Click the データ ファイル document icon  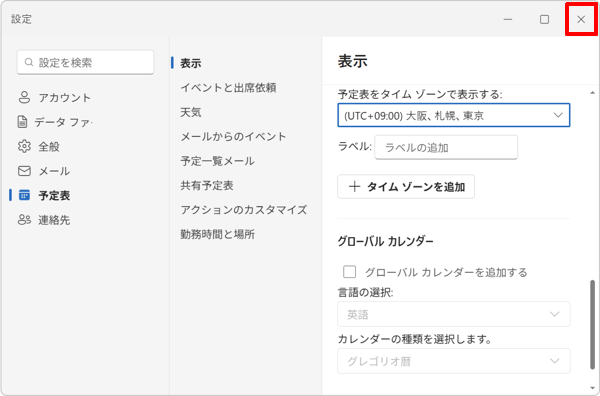[23, 122]
